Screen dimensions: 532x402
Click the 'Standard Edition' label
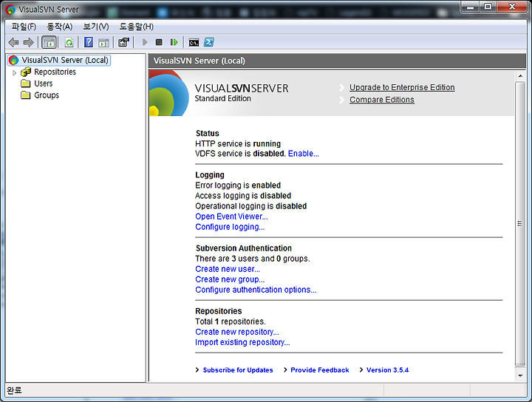[222, 98]
